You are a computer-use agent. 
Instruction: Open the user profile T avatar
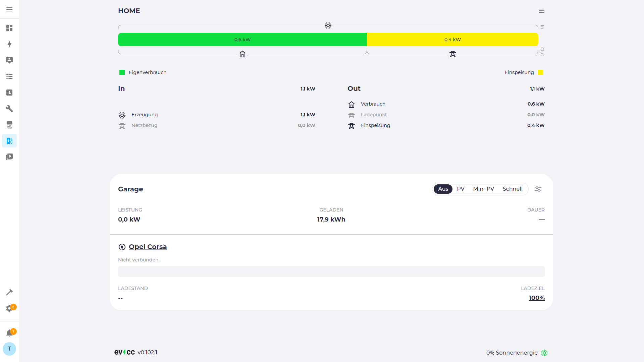click(9, 349)
